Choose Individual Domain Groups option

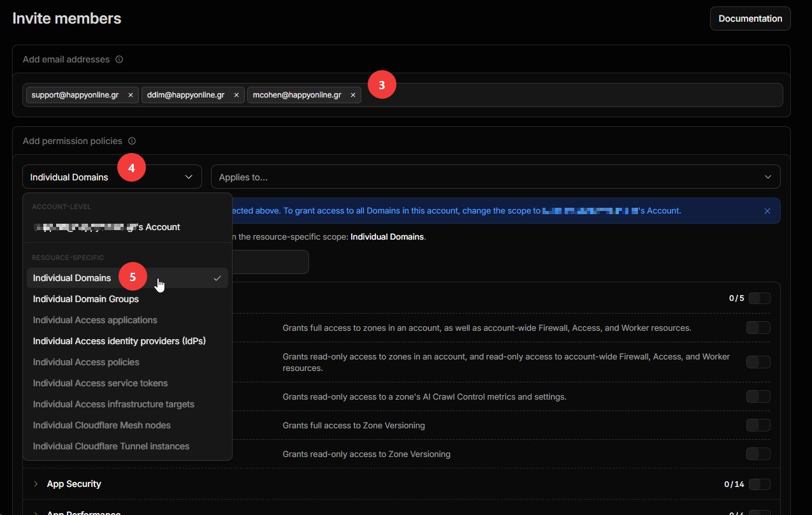pyautogui.click(x=127, y=299)
